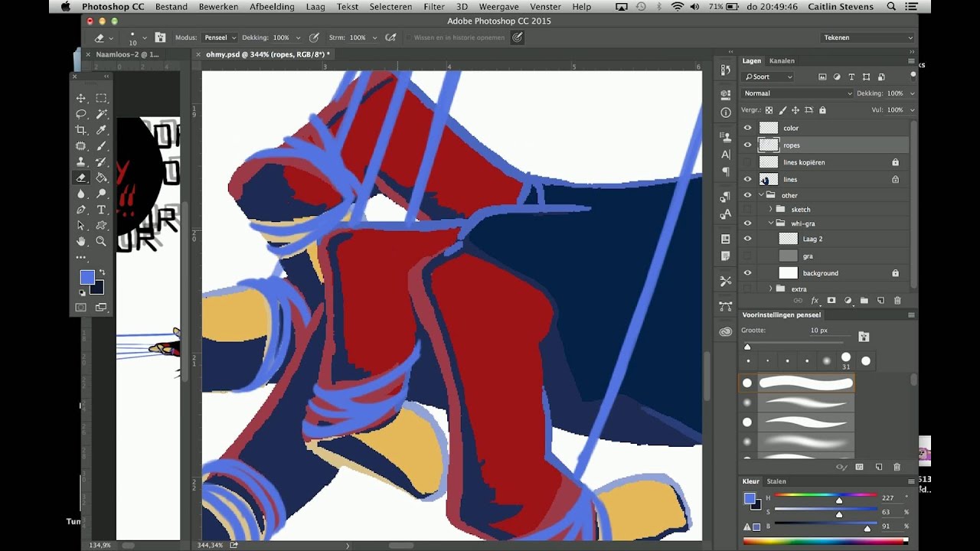Hide the whi-gra group
This screenshot has width=980, height=551.
(x=748, y=223)
